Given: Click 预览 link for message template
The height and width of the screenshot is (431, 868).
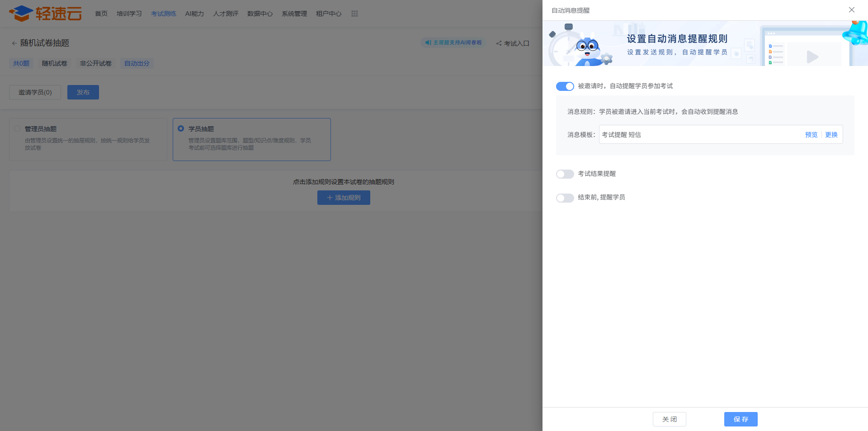Looking at the screenshot, I should (811, 135).
